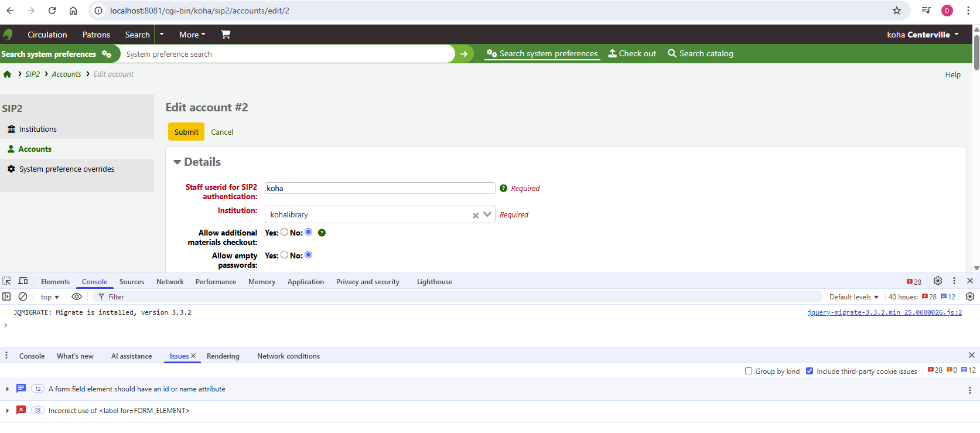
Task: Open the Institution dropdown
Action: (x=487, y=214)
